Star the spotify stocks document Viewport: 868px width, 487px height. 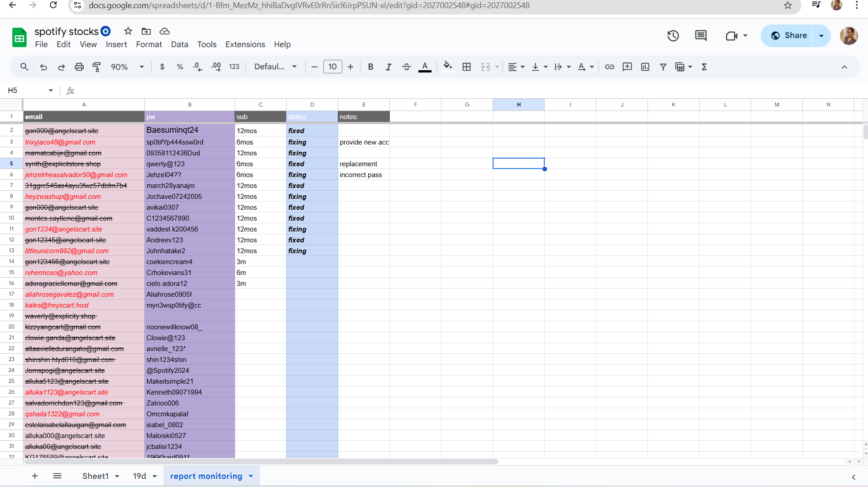pyautogui.click(x=128, y=31)
